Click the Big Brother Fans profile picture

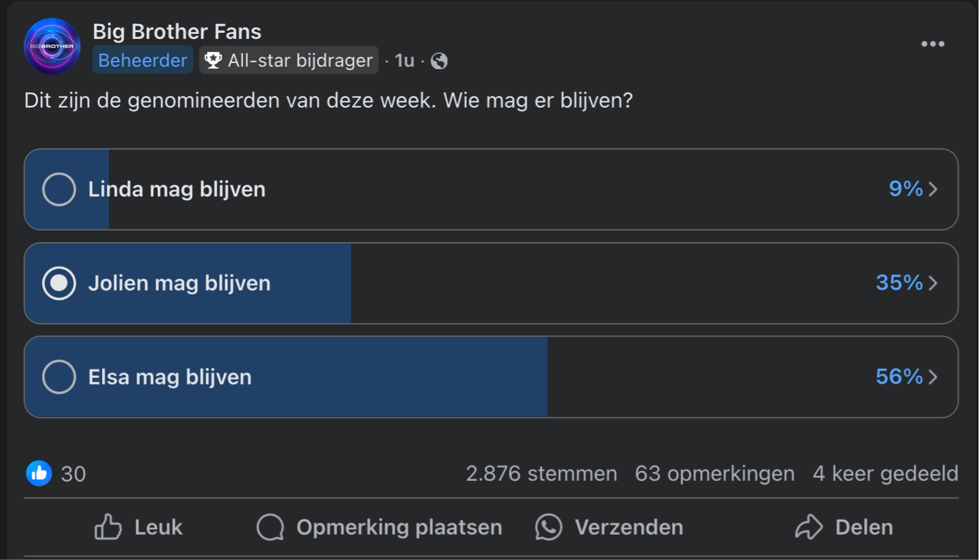52,46
